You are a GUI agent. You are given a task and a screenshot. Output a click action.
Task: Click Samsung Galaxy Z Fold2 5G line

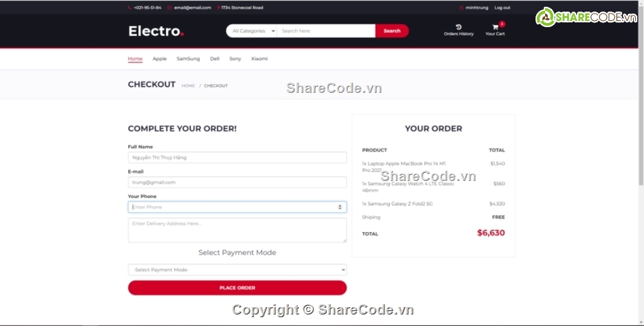pyautogui.click(x=397, y=203)
